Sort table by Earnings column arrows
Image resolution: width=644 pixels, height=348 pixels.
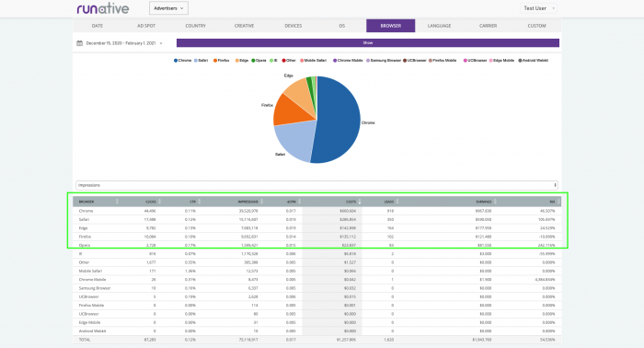[x=495, y=202]
